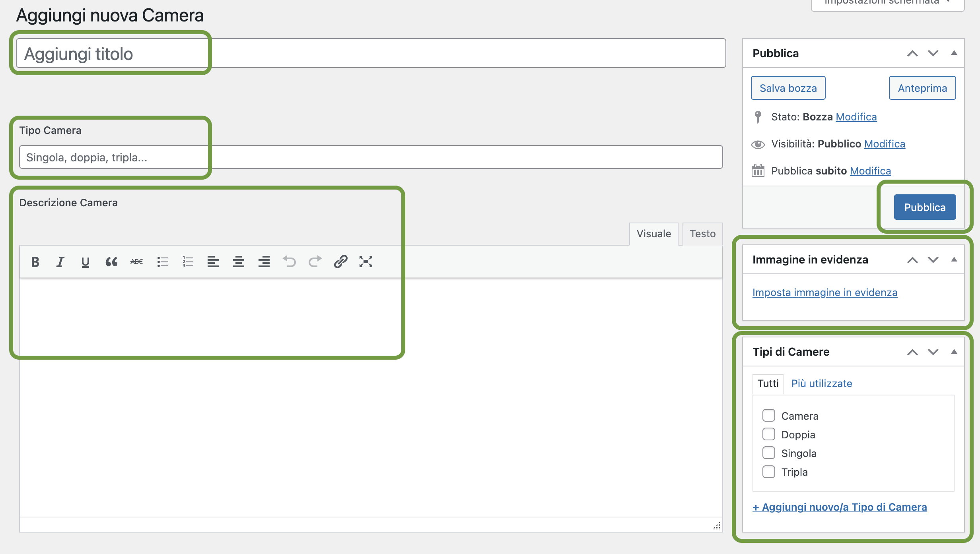This screenshot has width=980, height=554.
Task: Insert a blockquote in the description
Action: tap(111, 262)
